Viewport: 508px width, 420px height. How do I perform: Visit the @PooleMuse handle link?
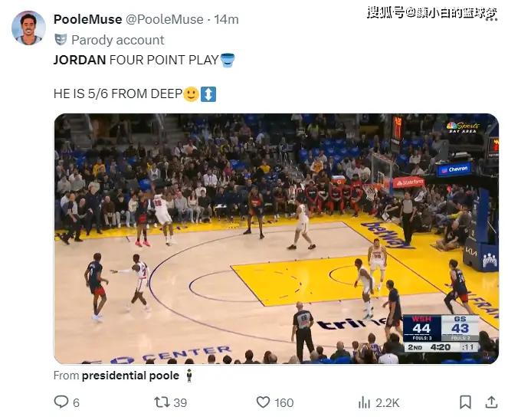point(164,19)
